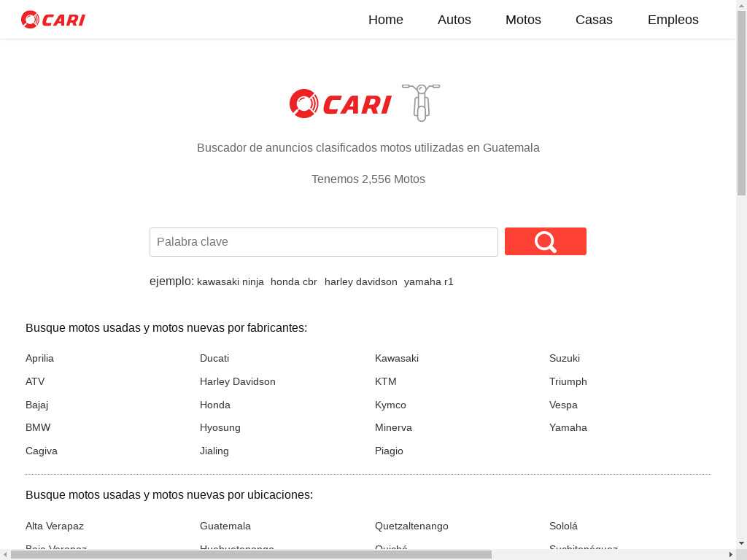Image resolution: width=747 pixels, height=560 pixels.
Task: Open the Empleos section
Action: coord(673,20)
